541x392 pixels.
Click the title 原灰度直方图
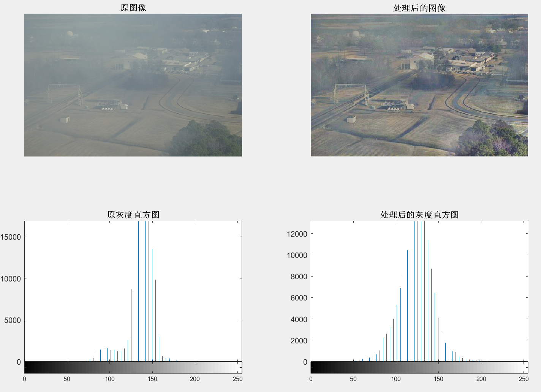[x=133, y=215]
